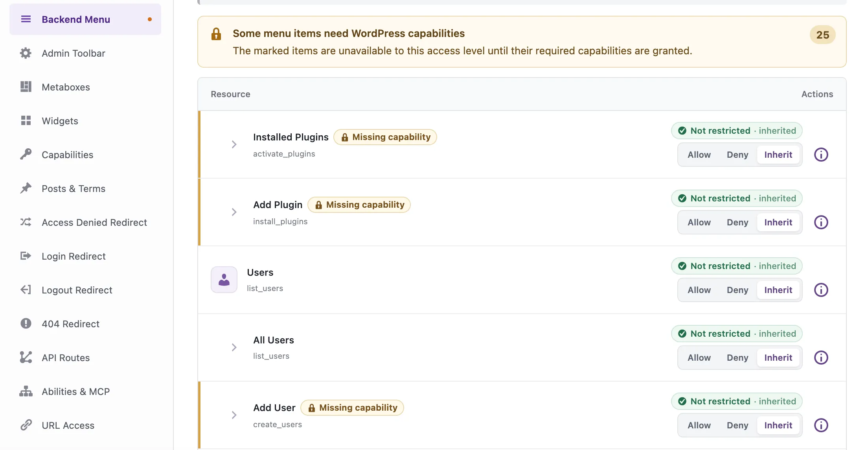868x450 pixels.
Task: Expand the Installed Plugins row chevron
Action: pos(234,144)
